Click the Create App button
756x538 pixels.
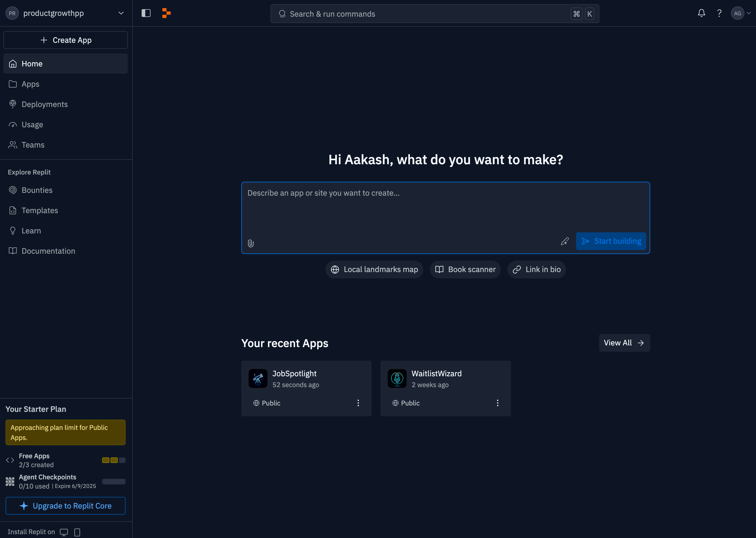point(65,40)
